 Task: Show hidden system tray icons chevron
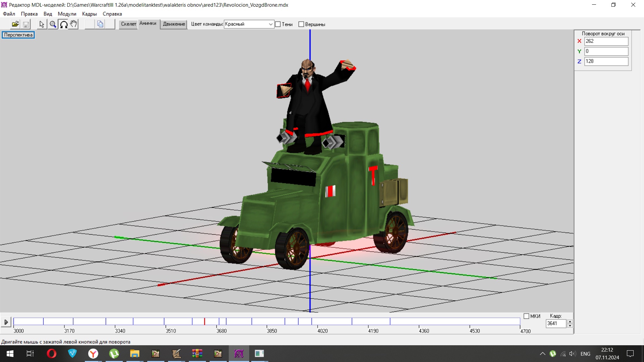pos(542,354)
